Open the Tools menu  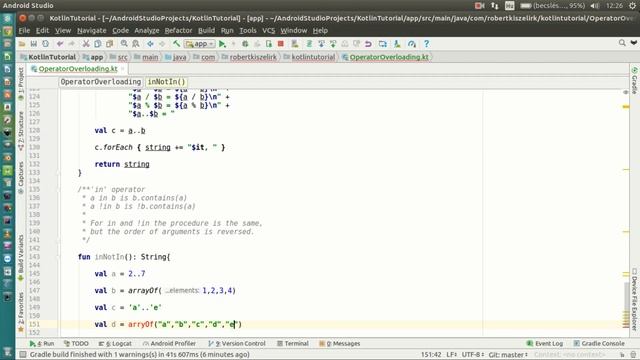pyautogui.click(x=248, y=31)
